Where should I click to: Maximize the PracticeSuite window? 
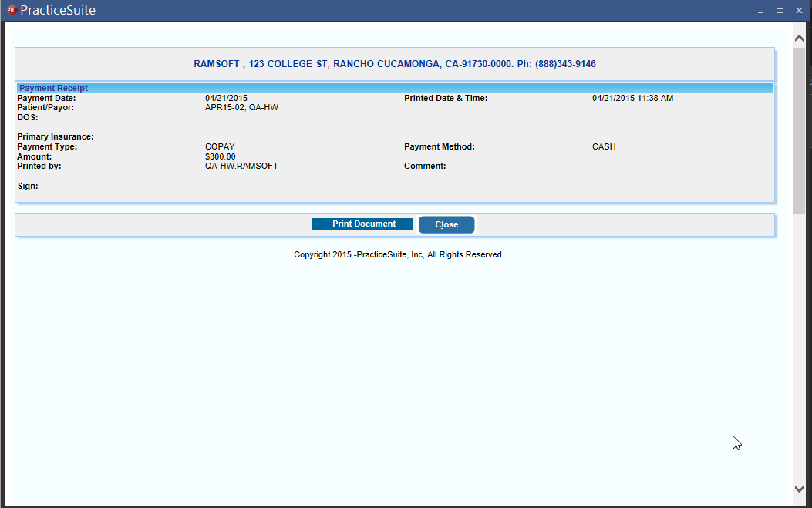tap(780, 10)
